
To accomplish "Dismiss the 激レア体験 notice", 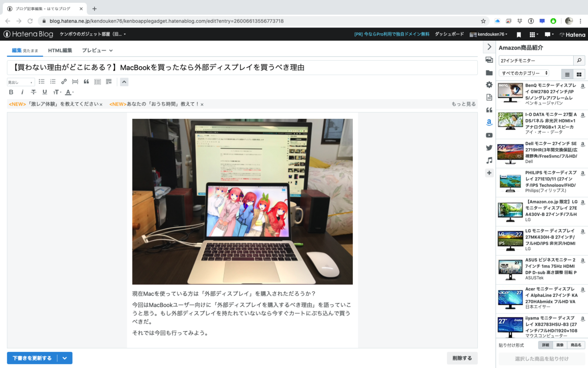I will point(101,105).
